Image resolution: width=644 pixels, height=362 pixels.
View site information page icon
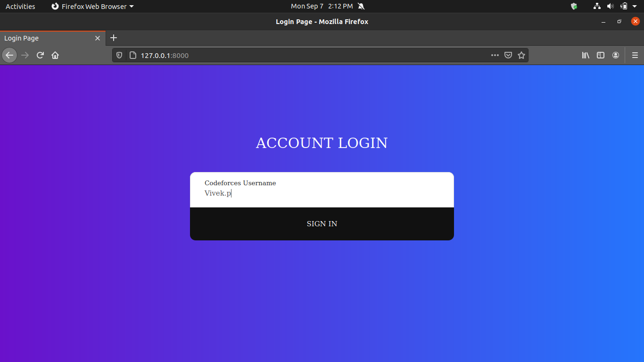point(132,55)
